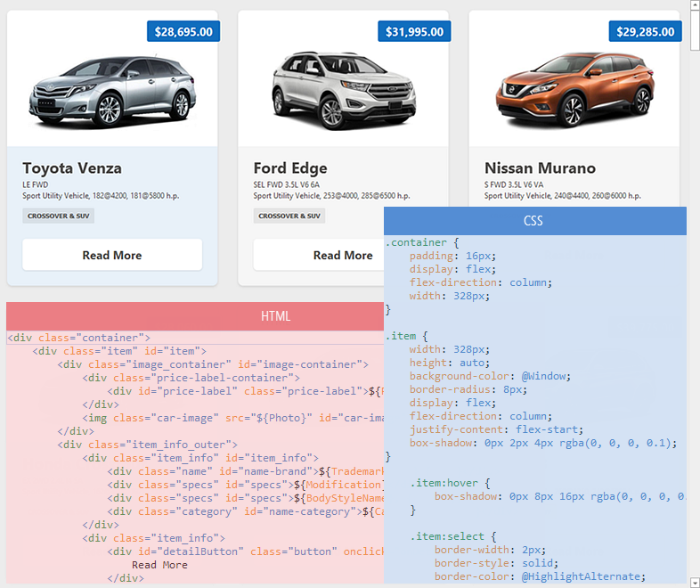
Task: Click the image_container div line in HTML
Action: click(x=213, y=364)
